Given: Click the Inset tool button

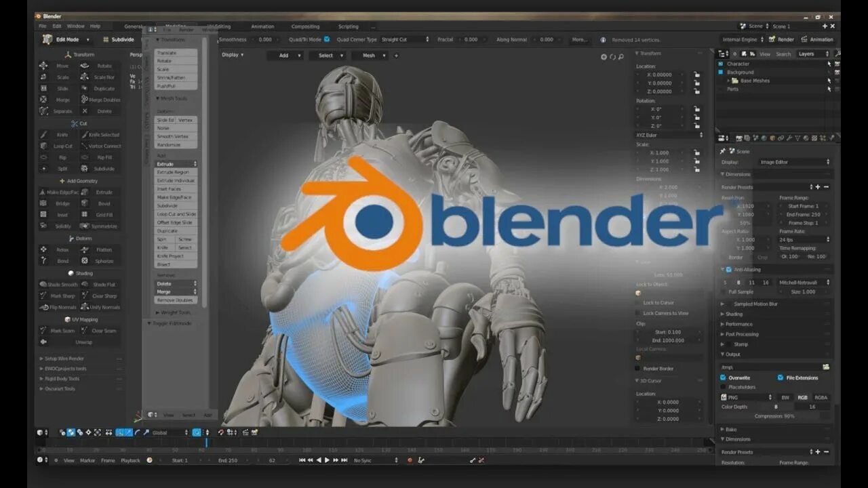Looking at the screenshot, I should (x=58, y=215).
